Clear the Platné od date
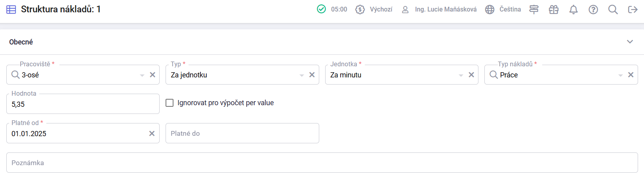 (152, 133)
